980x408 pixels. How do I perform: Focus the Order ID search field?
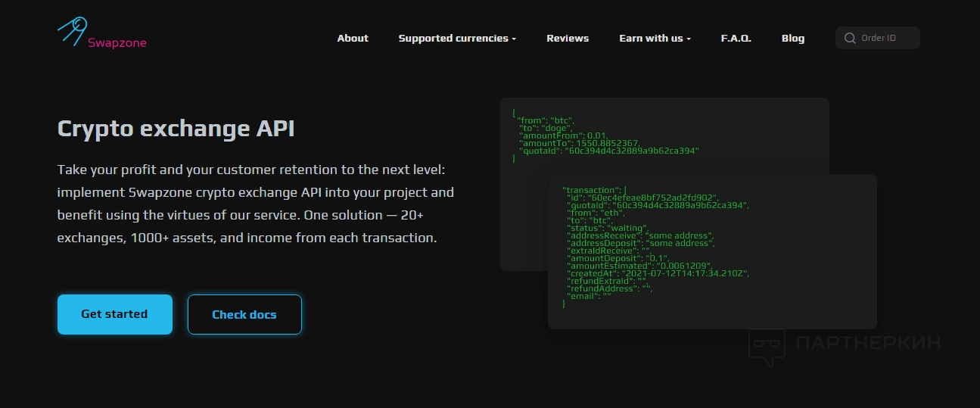(878, 38)
